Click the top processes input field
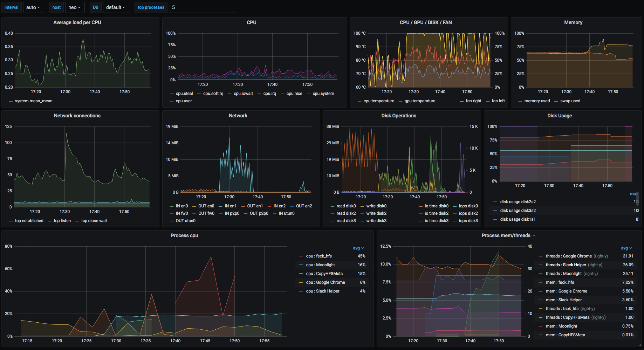Viewport: 644px width, 350px height. (x=202, y=7)
